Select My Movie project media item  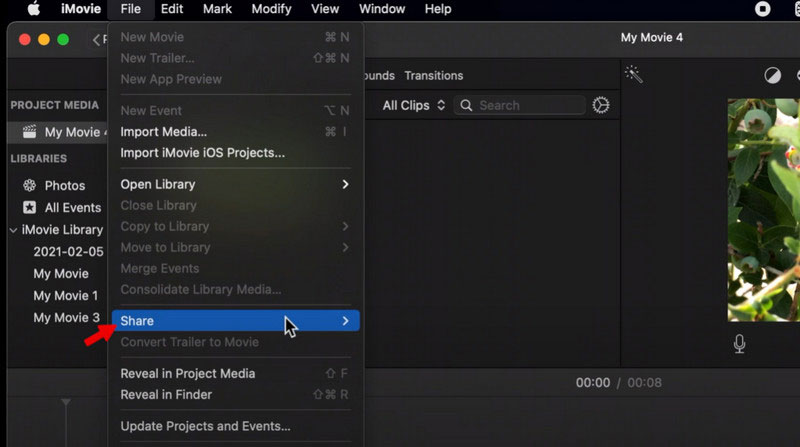(x=58, y=132)
